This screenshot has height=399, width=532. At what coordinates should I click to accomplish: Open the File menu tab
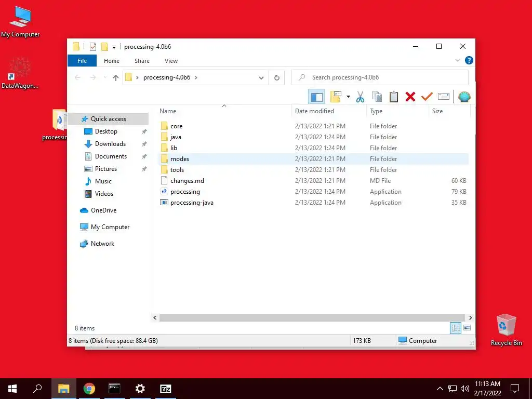(x=82, y=61)
